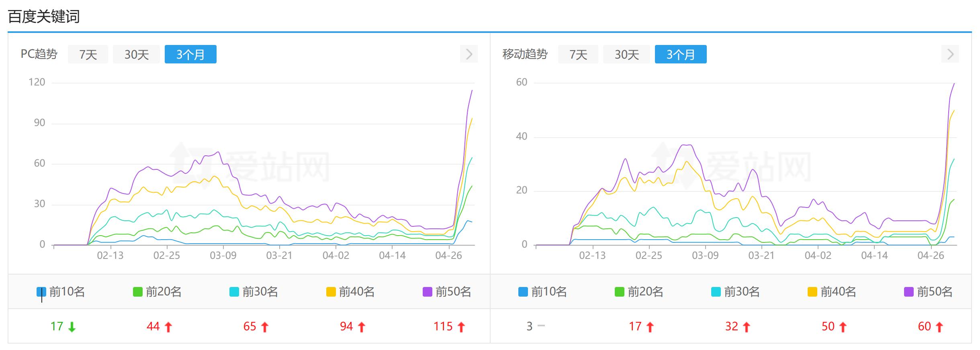980x350 pixels.
Task: Click next arrow in PC trend panel
Action: pos(469,54)
